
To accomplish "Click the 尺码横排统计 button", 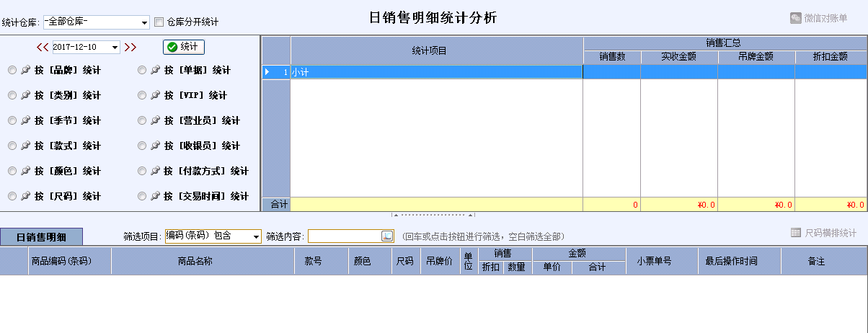I will coord(823,233).
